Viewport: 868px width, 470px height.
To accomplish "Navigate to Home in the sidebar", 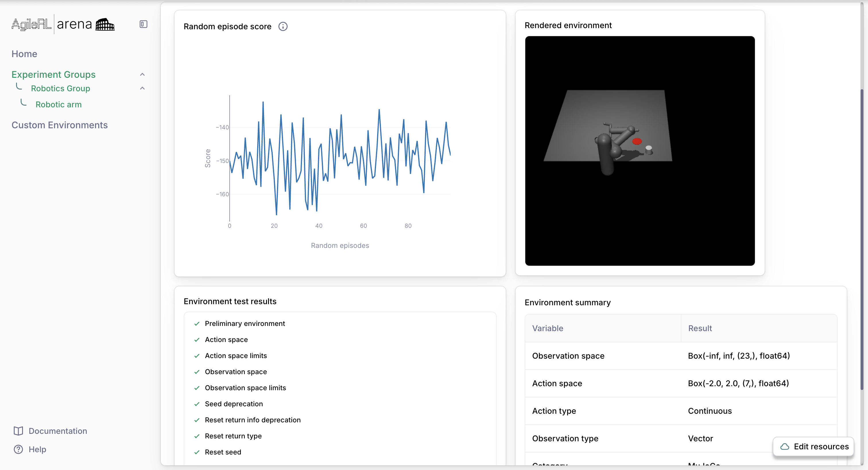I will [x=24, y=54].
